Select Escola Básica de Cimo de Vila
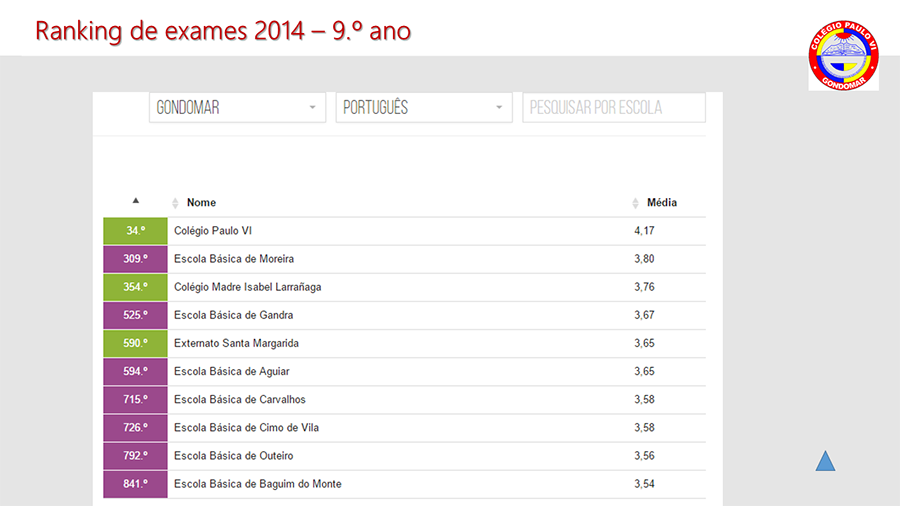 point(405,427)
